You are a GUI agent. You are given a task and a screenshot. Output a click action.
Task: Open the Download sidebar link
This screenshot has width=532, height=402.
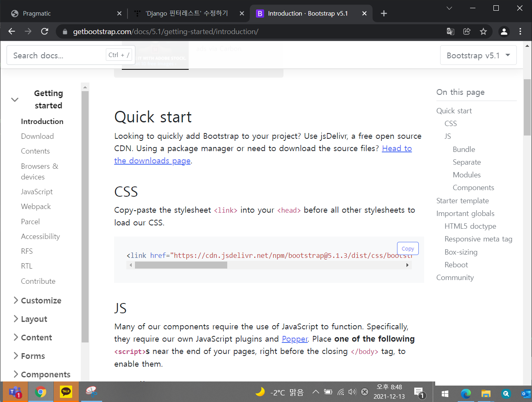pos(37,136)
